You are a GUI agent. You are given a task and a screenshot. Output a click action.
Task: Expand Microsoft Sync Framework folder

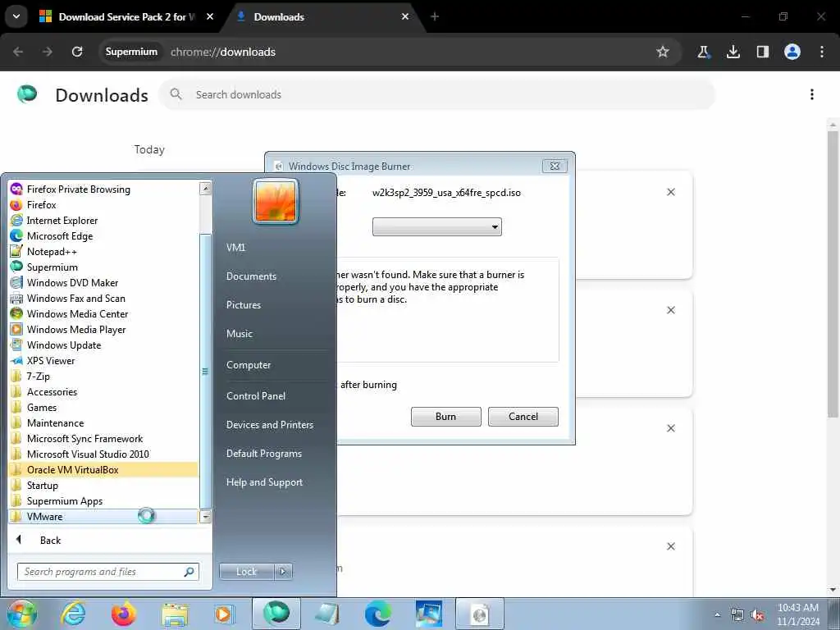pyautogui.click(x=103, y=438)
